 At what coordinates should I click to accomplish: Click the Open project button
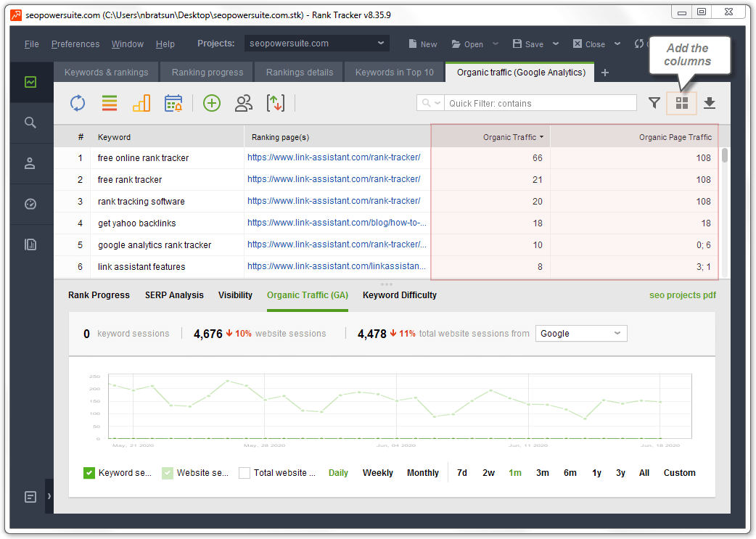point(467,44)
